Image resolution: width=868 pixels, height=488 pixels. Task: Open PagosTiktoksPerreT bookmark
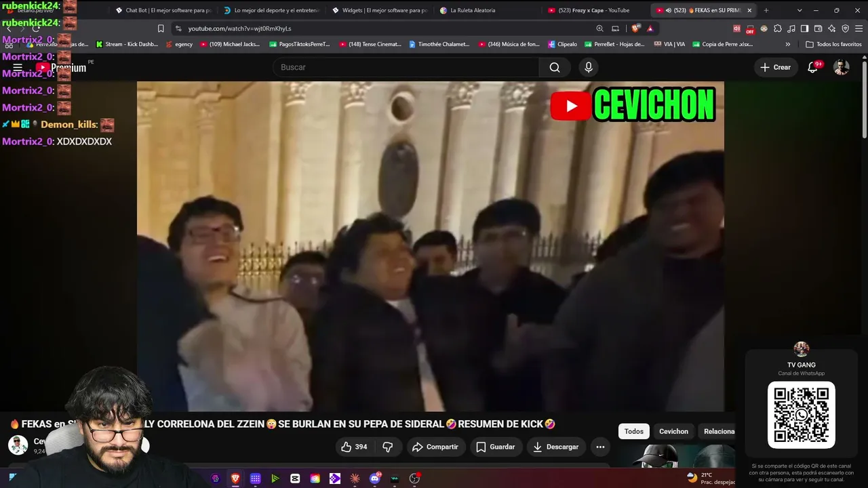click(300, 44)
